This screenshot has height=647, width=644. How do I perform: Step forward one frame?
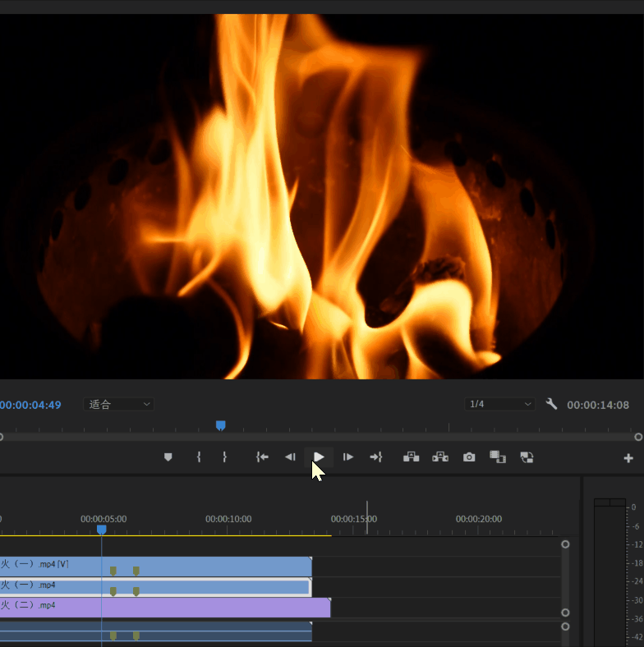pos(348,457)
